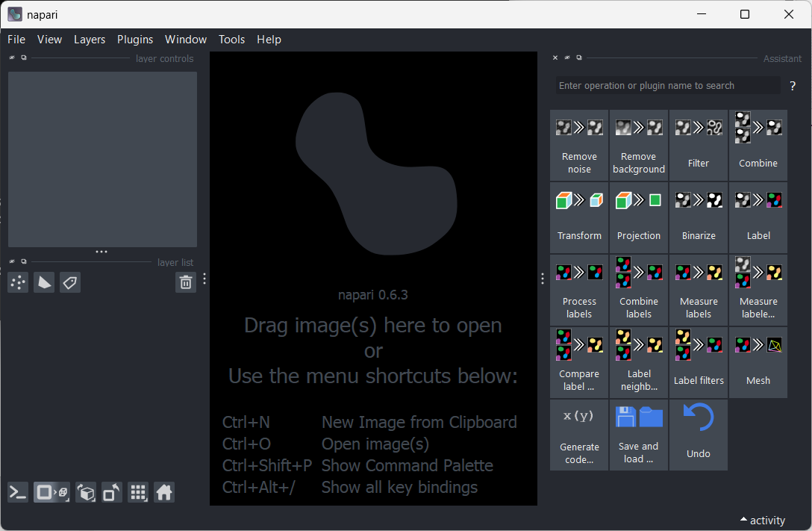Open the Compare label images operation
This screenshot has width=812, height=531.
[579, 363]
